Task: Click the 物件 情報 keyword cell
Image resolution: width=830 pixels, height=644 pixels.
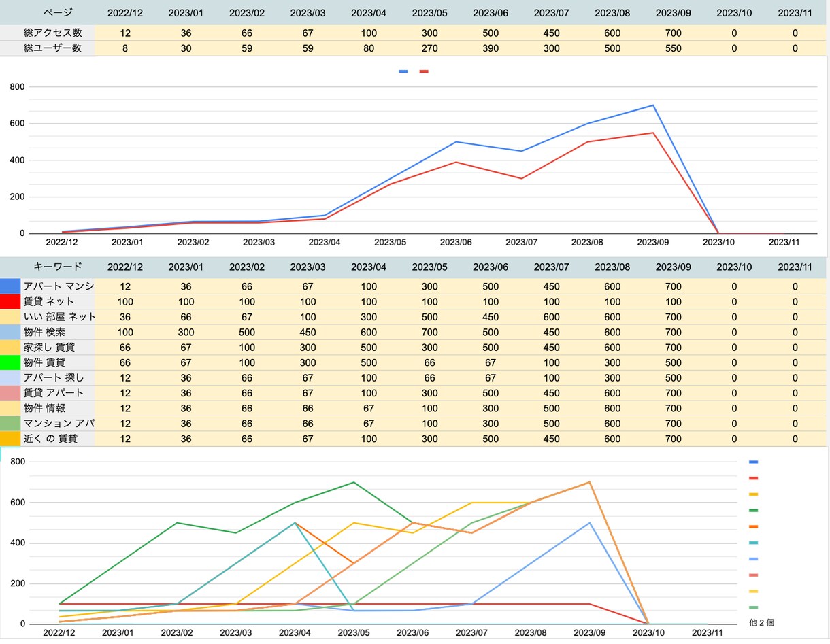Action: (58, 408)
